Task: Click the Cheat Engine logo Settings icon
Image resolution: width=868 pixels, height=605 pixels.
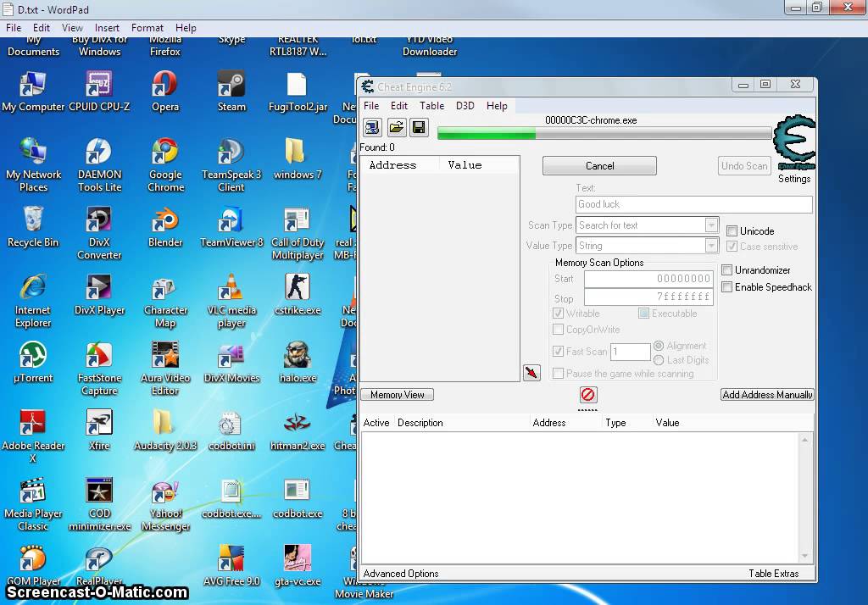Action: click(x=793, y=143)
